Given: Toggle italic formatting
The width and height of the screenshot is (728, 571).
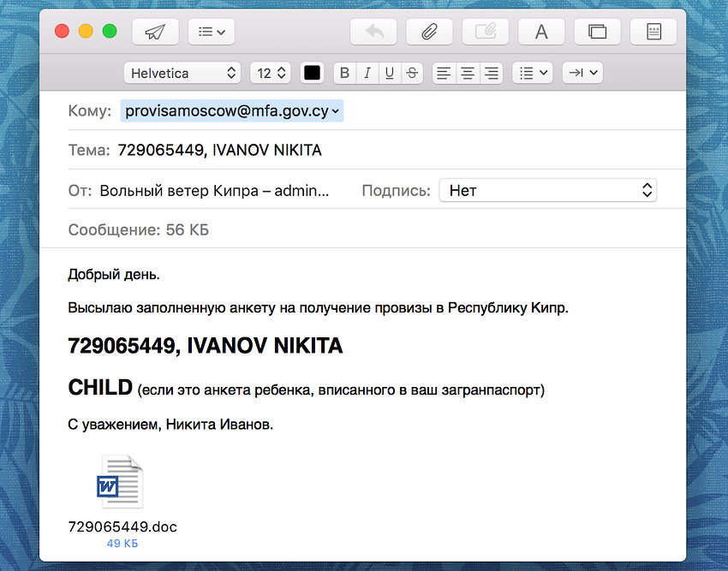Looking at the screenshot, I should (x=367, y=73).
